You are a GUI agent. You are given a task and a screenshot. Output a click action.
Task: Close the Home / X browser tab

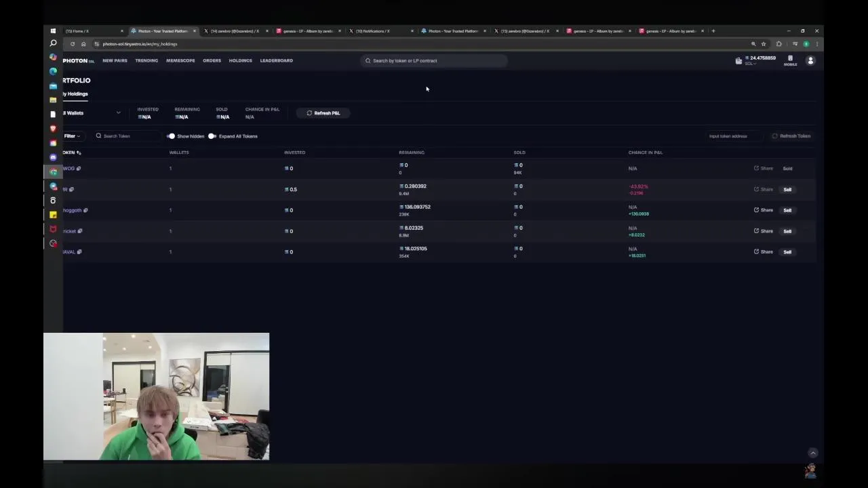(x=122, y=31)
